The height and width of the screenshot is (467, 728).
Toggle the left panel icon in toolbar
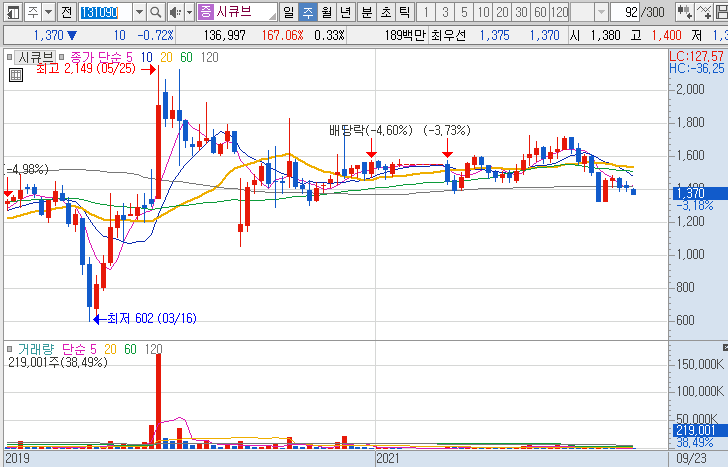[x=13, y=12]
